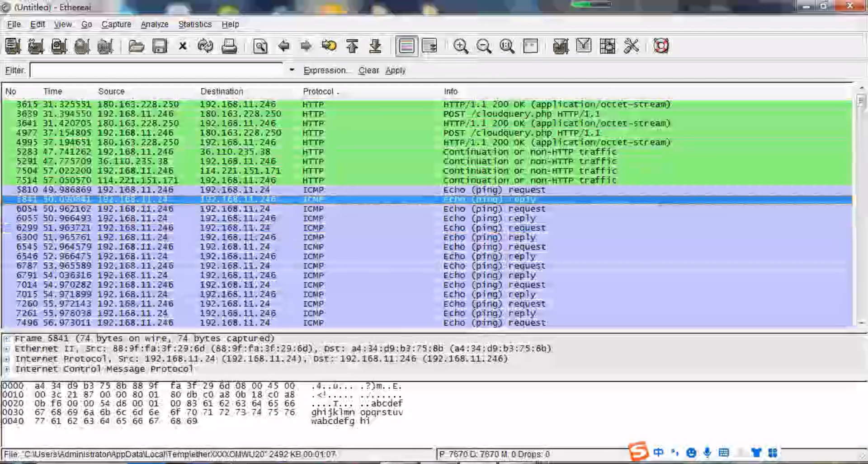
Task: Click the Save capture file icon
Action: (x=160, y=46)
